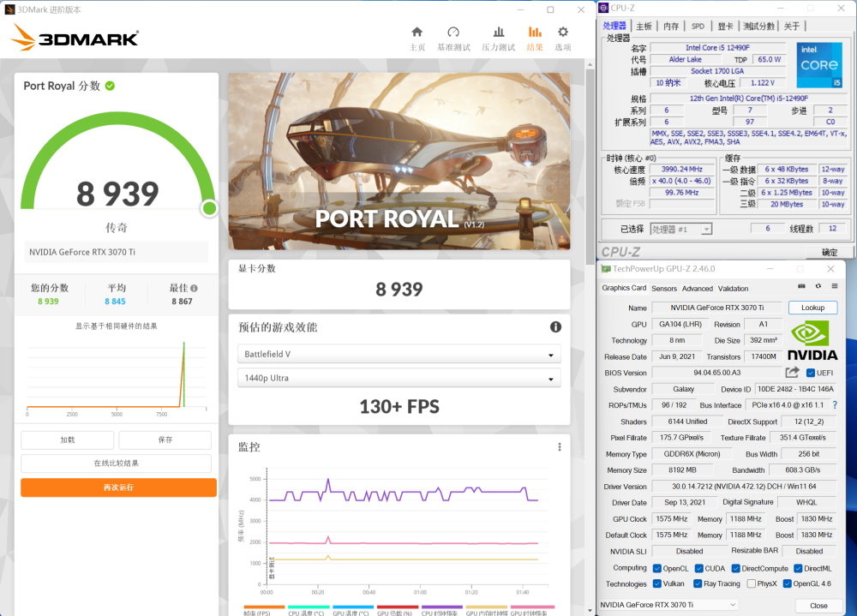Viewport: 857px width, 616px height.
Task: Switch to the SPD tab in CPU-Z
Action: 698,27
